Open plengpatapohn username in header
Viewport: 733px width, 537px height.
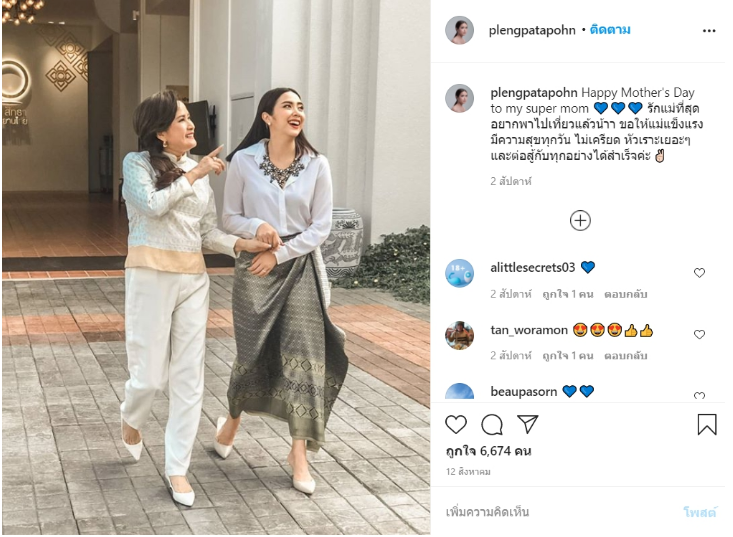click(x=532, y=30)
